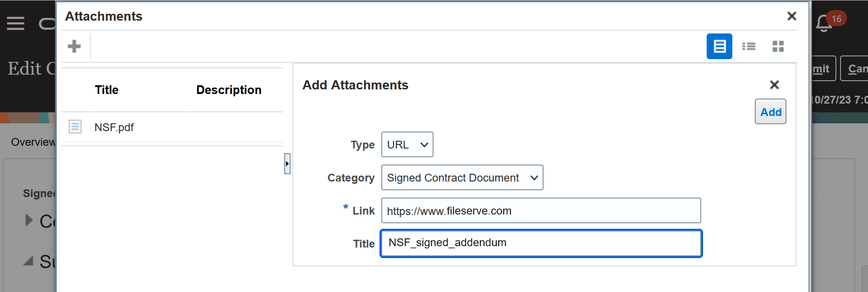This screenshot has width=868, height=292.
Task: Click the Add button
Action: click(x=770, y=112)
